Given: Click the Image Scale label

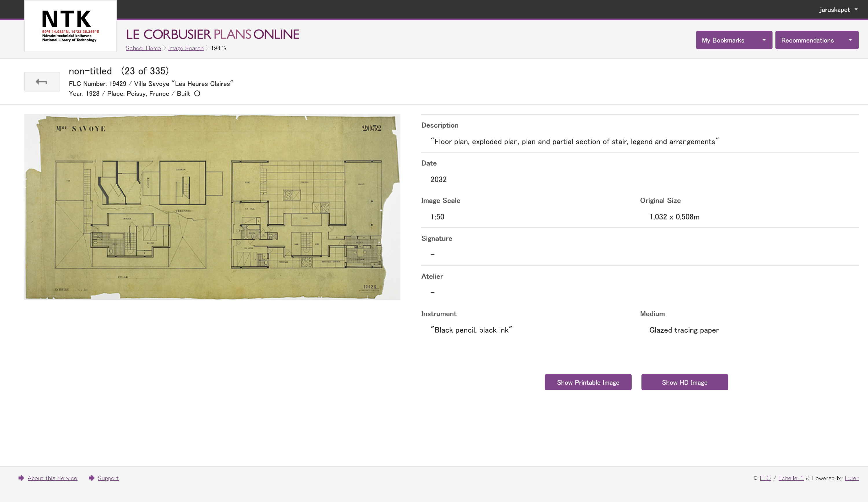Looking at the screenshot, I should [441, 201].
